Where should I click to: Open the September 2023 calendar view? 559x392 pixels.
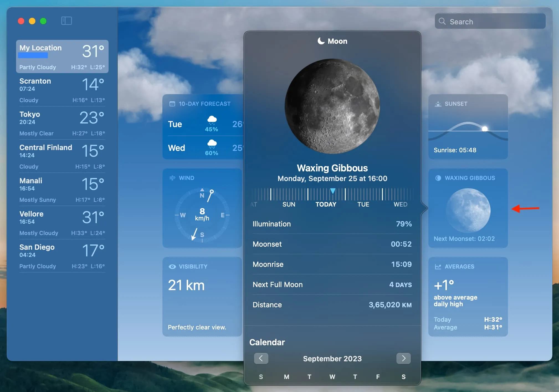333,359
